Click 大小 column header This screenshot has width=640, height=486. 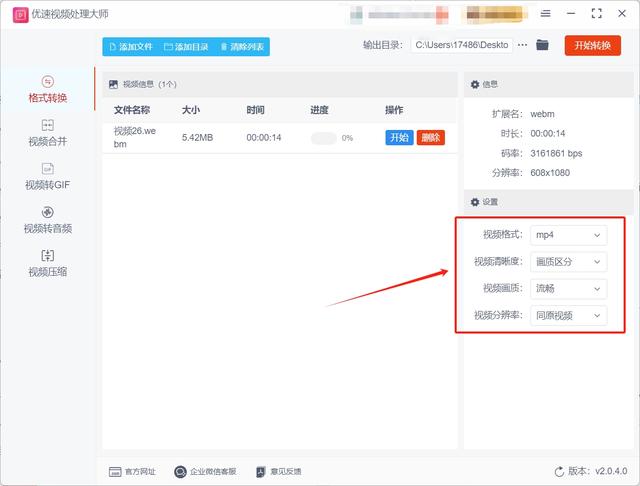pos(191,110)
